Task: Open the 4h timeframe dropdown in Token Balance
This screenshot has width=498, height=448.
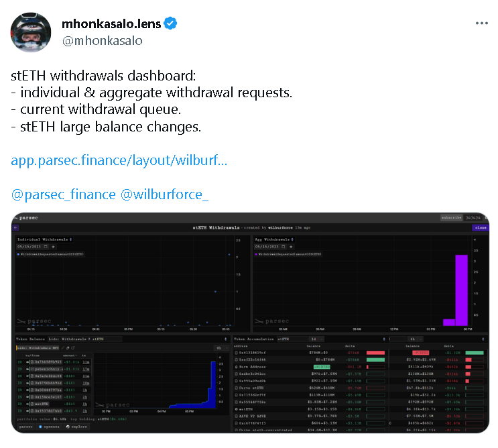Action: (222, 348)
